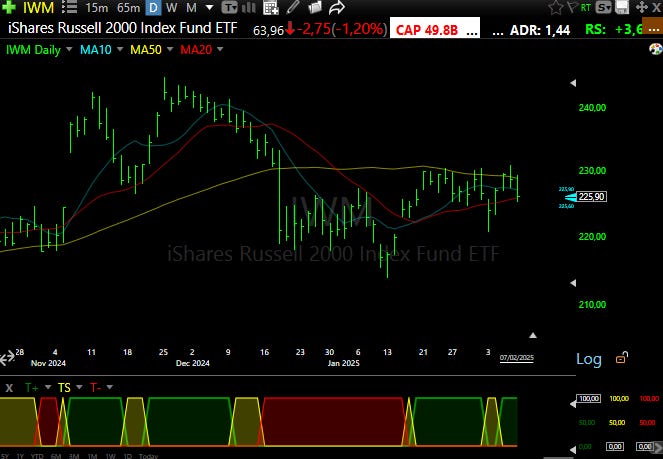Select the 1Y zoom range
Screen dimensions: 663x459
(20, 456)
